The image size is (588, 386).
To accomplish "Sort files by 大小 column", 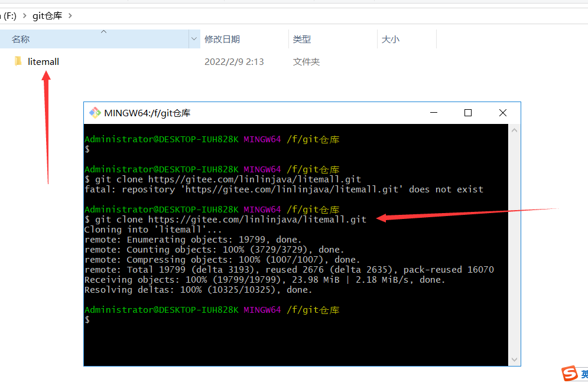I will [x=407, y=39].
